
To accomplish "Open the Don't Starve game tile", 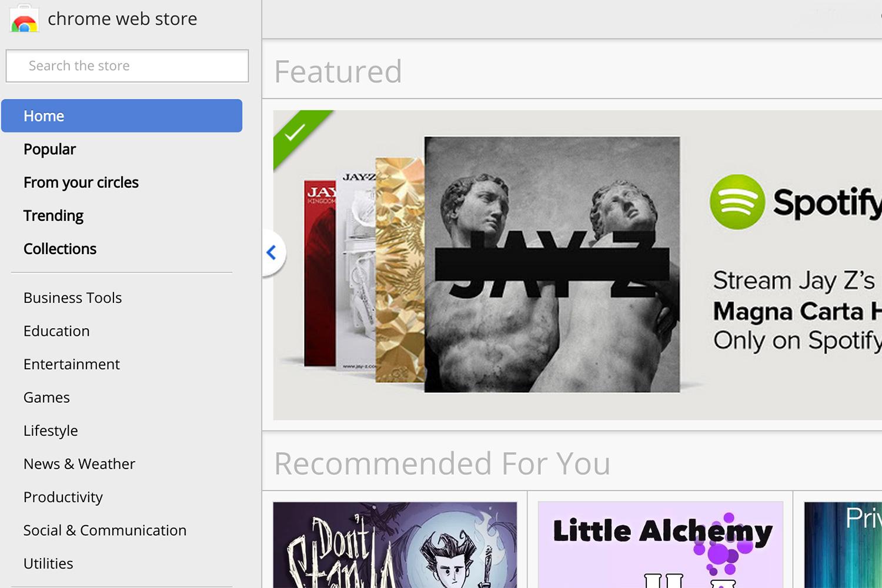I will pos(395,544).
